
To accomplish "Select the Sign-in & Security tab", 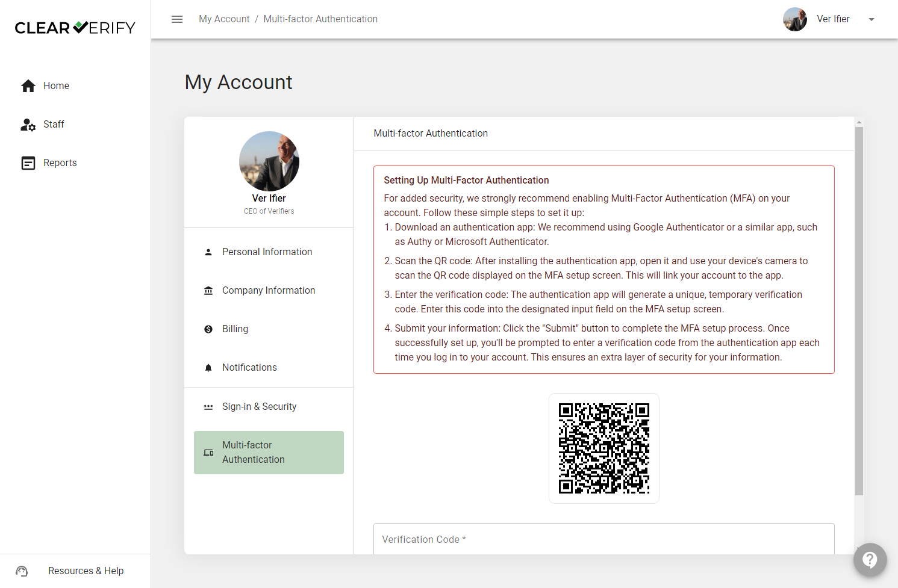I will click(x=269, y=407).
